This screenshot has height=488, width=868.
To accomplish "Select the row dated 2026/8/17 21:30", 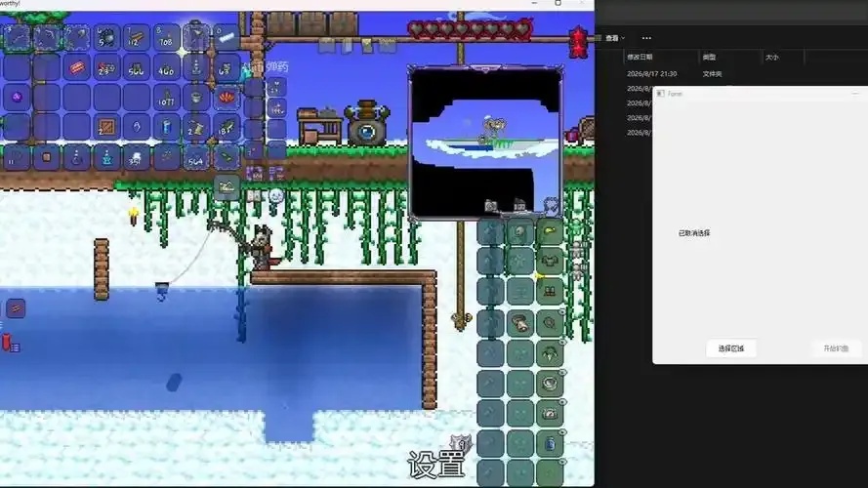I will point(651,73).
